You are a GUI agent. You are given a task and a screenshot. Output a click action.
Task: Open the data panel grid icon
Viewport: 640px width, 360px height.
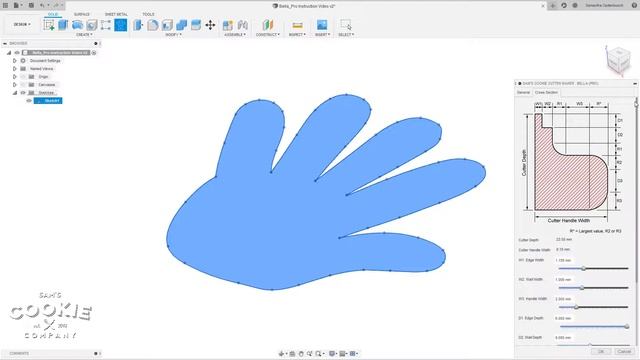pos(5,5)
